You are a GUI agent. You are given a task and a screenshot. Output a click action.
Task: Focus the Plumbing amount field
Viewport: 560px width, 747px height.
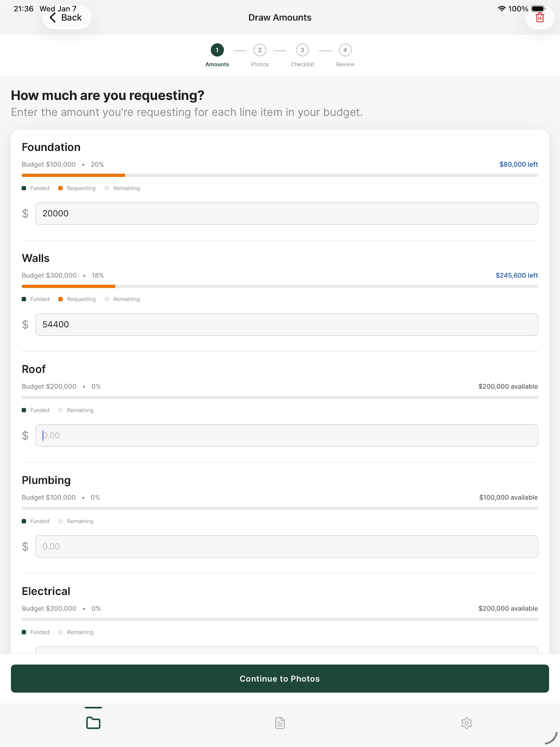[x=287, y=547]
